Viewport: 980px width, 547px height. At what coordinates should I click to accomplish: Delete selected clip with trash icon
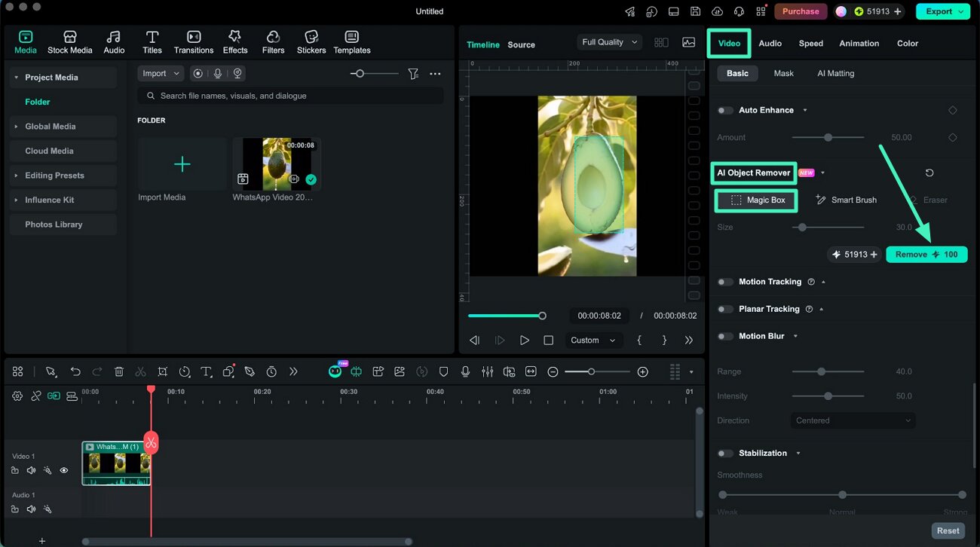tap(119, 371)
